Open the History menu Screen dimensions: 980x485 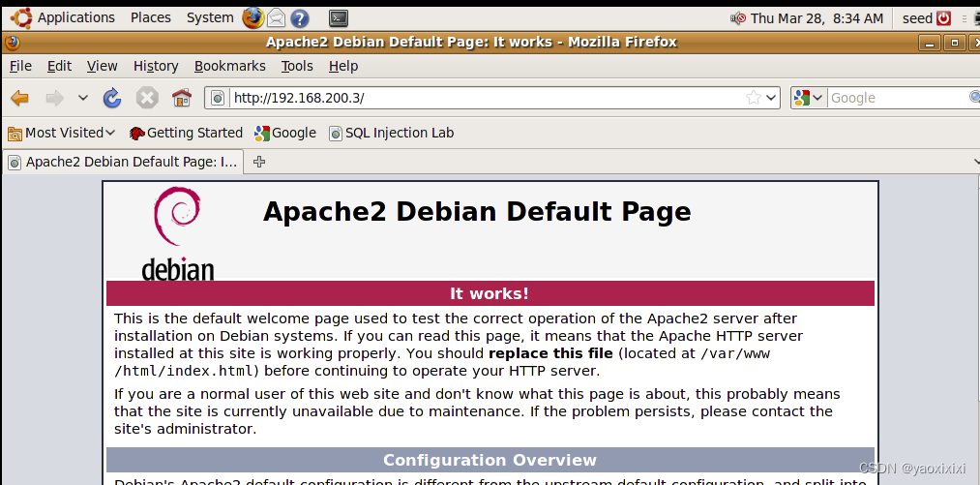point(156,66)
